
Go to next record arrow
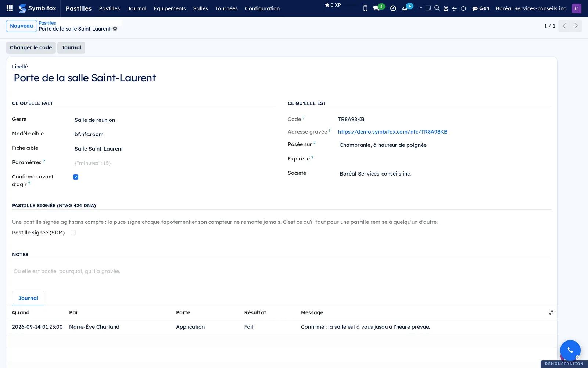(576, 26)
